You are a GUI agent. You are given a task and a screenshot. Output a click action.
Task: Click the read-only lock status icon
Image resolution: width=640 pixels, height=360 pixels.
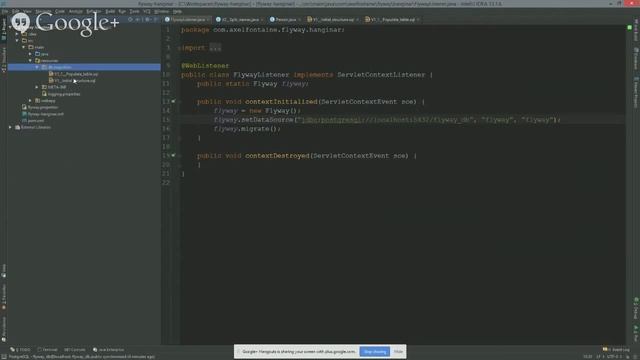click(628, 357)
